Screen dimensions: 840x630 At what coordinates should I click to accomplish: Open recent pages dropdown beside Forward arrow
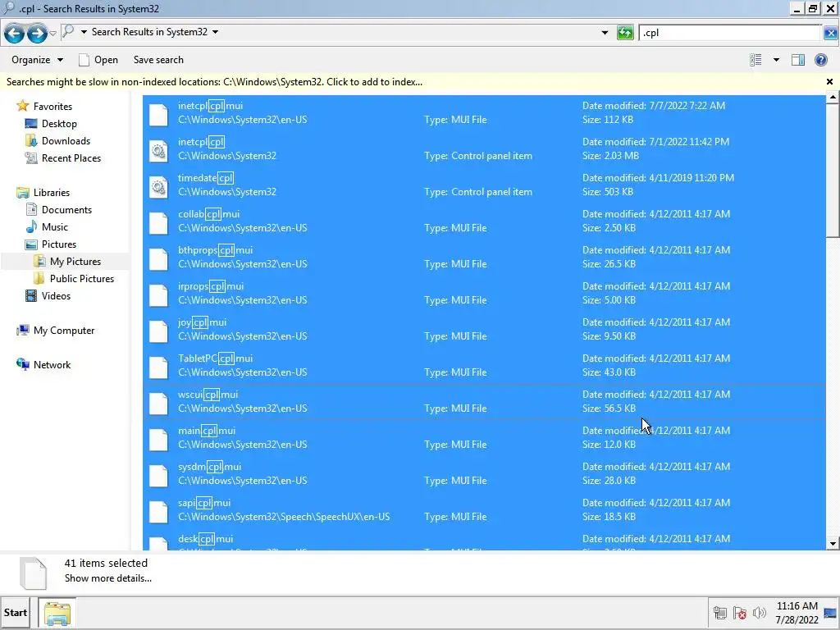[52, 33]
